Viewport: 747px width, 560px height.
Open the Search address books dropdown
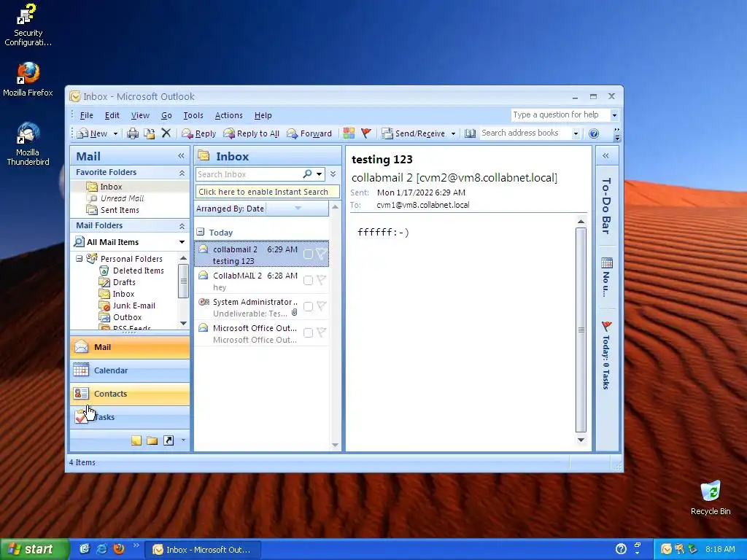tap(576, 133)
